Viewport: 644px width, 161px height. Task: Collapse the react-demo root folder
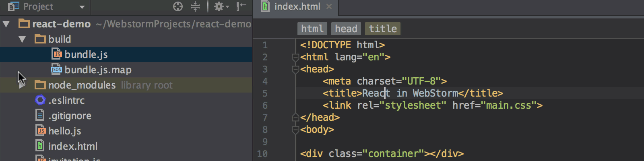click(6, 24)
